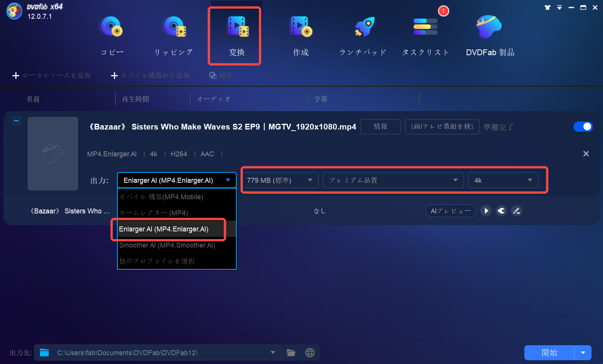Open the title bar dropdown menu arrow
This screenshot has height=364, width=603.
click(559, 7)
